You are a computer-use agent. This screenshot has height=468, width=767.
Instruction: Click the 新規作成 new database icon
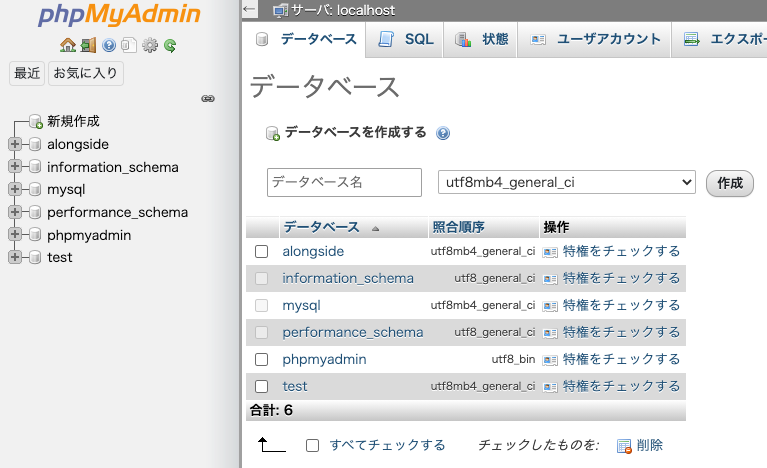[x=36, y=121]
